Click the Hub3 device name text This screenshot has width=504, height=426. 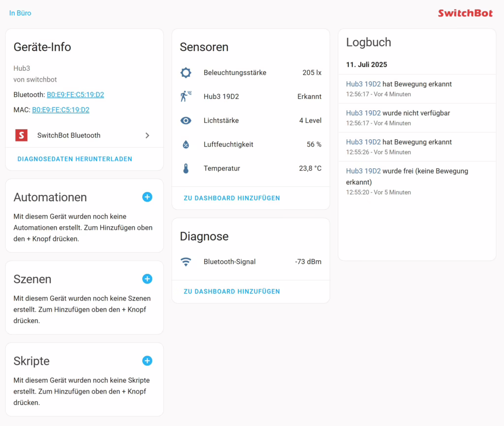22,68
